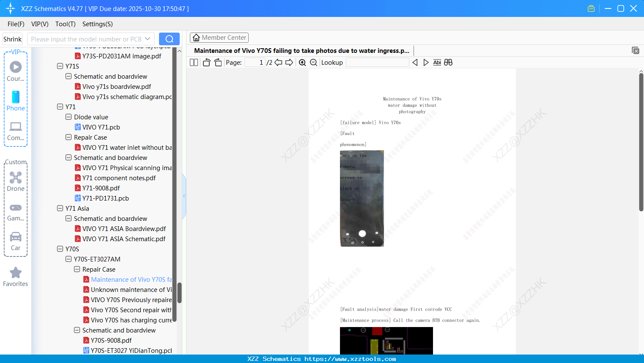644x363 pixels.
Task: Open the Settings menu
Action: (97, 24)
